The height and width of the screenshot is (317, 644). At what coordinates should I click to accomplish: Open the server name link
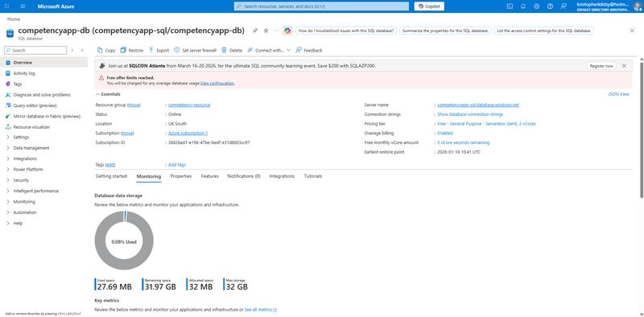pyautogui.click(x=478, y=105)
